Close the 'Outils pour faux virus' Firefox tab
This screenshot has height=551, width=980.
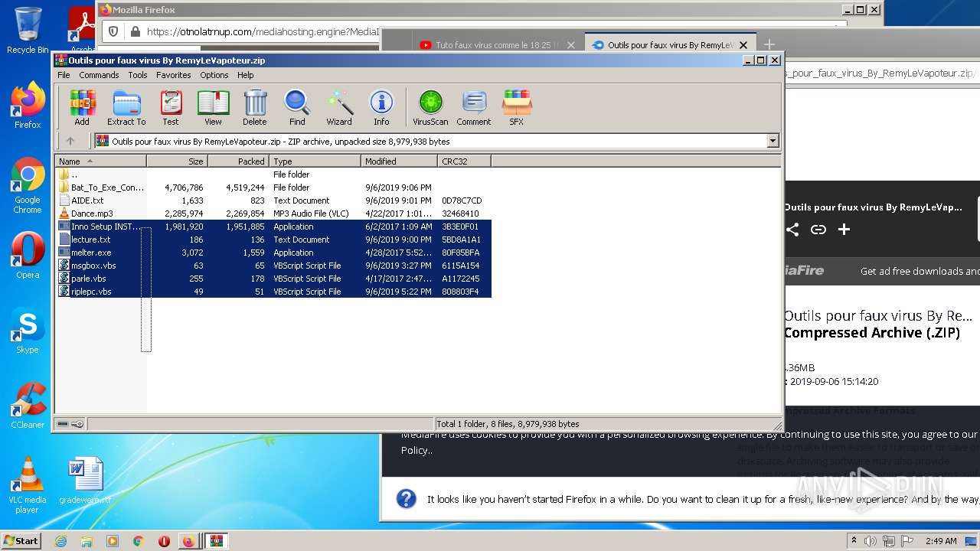[743, 45]
